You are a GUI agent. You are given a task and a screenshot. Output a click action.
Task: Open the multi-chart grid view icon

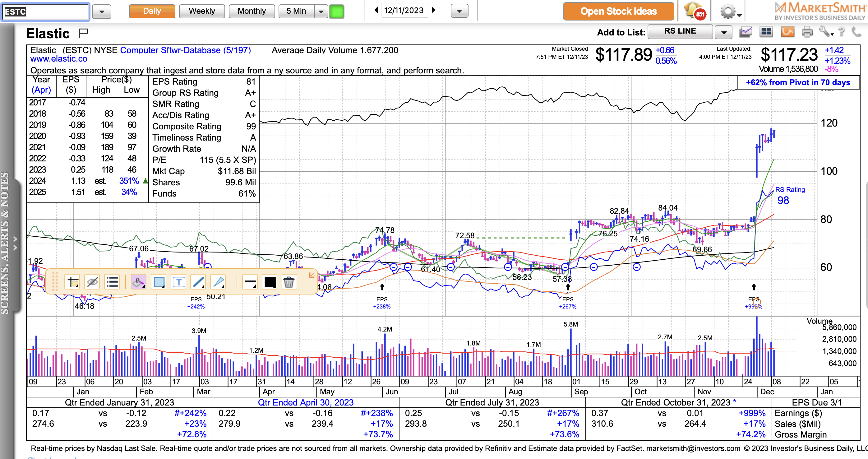point(766,32)
